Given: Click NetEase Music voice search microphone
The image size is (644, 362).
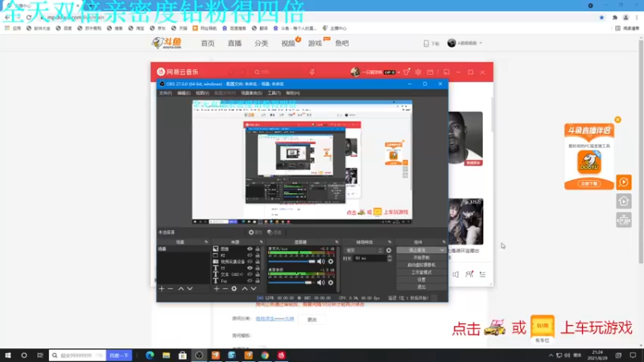Looking at the screenshot, I should (x=312, y=72).
